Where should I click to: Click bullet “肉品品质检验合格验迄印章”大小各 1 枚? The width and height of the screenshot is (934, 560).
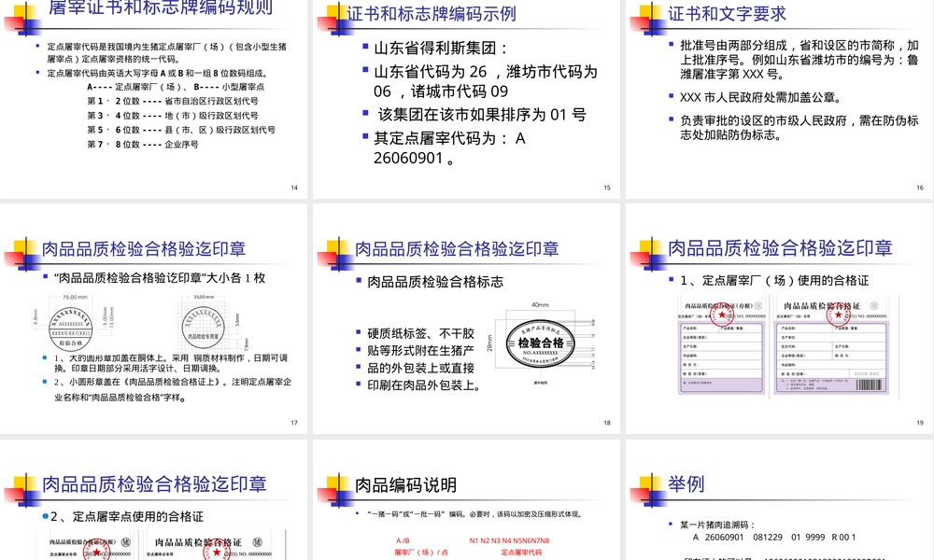pos(160,278)
